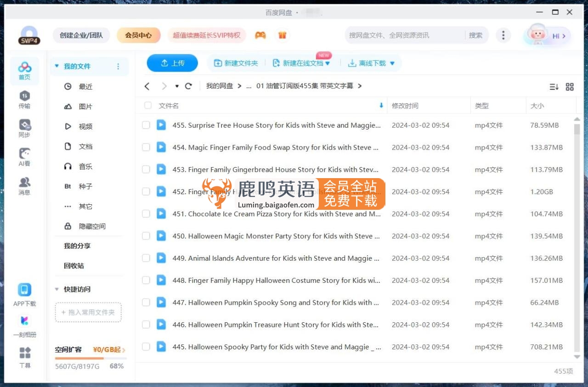Open the 传输 transfer sidebar icon
The width and height of the screenshot is (588, 387).
pyautogui.click(x=25, y=100)
